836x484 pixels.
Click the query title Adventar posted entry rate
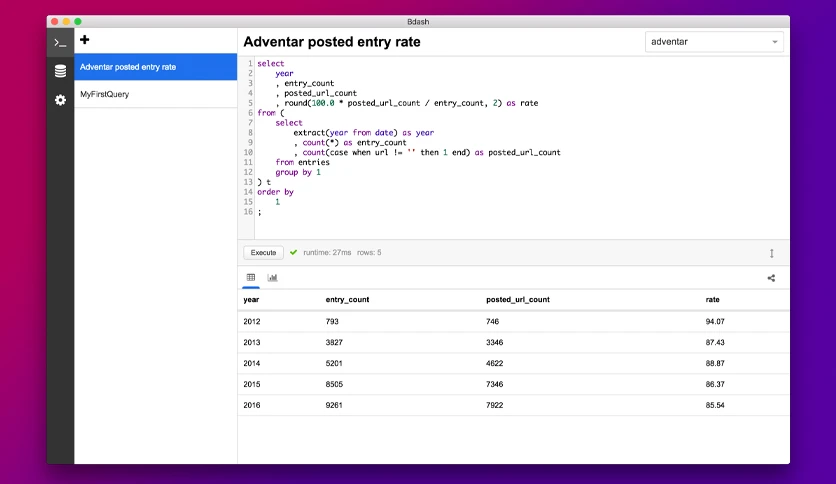(332, 42)
